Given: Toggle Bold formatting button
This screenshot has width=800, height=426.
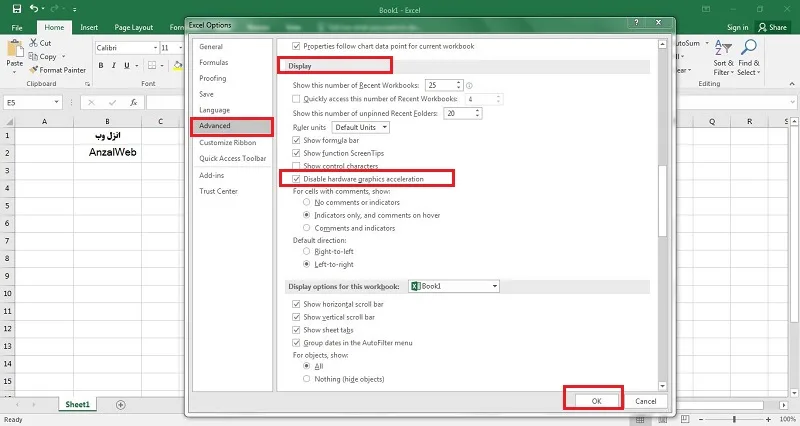Looking at the screenshot, I should [x=101, y=65].
